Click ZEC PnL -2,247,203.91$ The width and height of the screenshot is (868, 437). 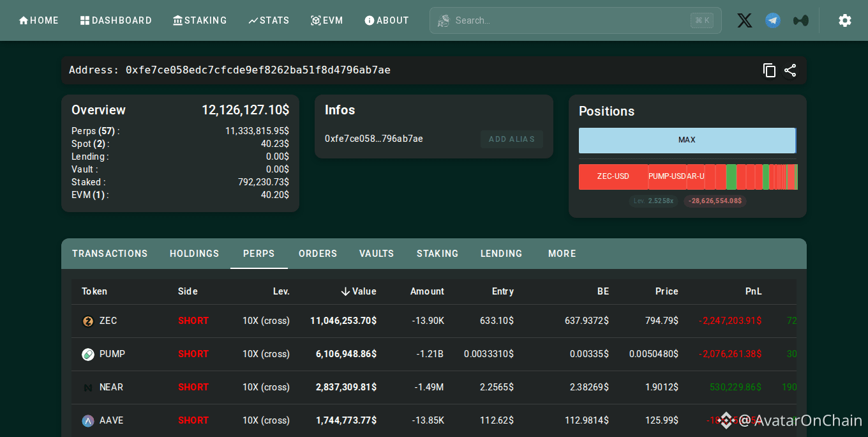point(730,321)
